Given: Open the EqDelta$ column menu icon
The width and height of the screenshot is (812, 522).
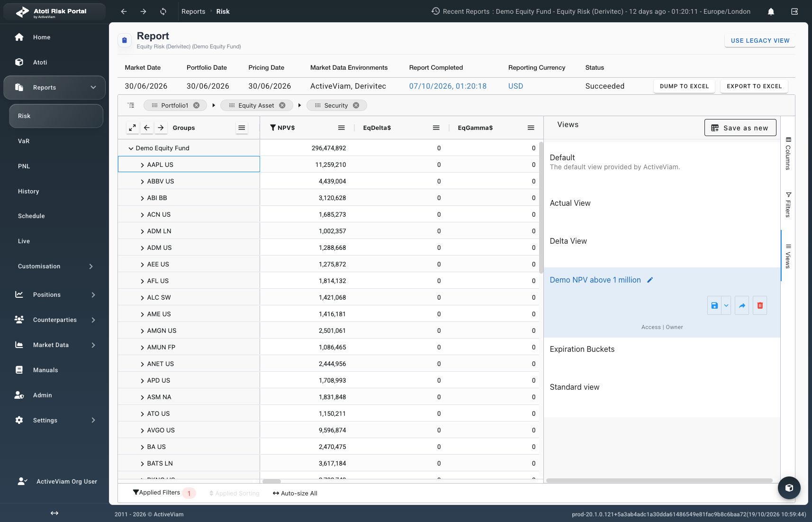Looking at the screenshot, I should click(436, 128).
